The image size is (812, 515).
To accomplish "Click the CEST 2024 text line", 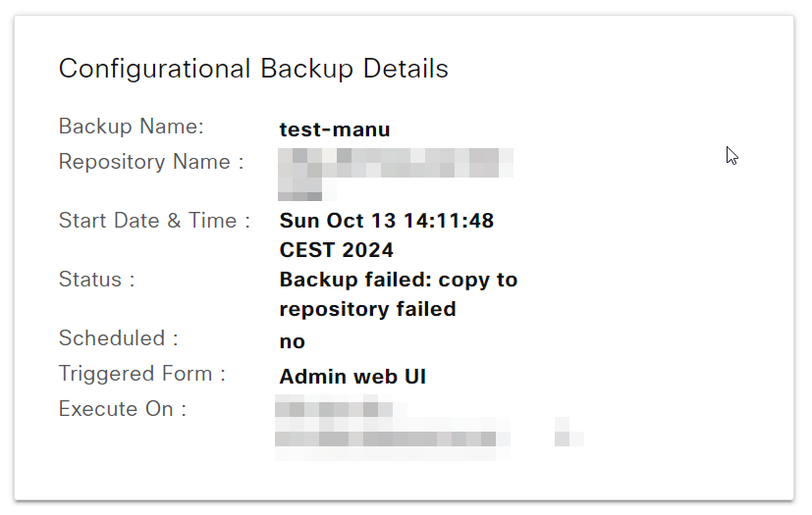I will (x=336, y=250).
